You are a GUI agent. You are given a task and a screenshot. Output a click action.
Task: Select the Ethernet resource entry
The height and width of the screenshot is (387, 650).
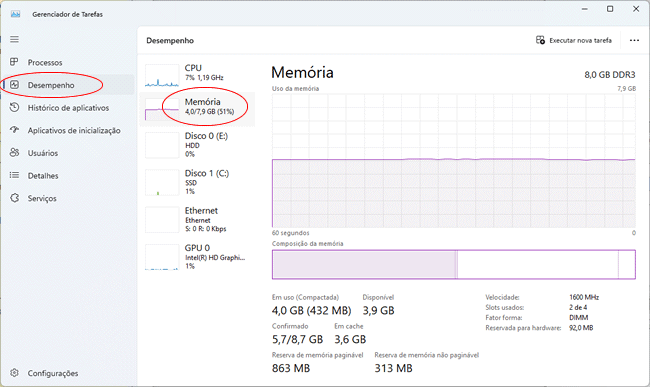coord(197,219)
